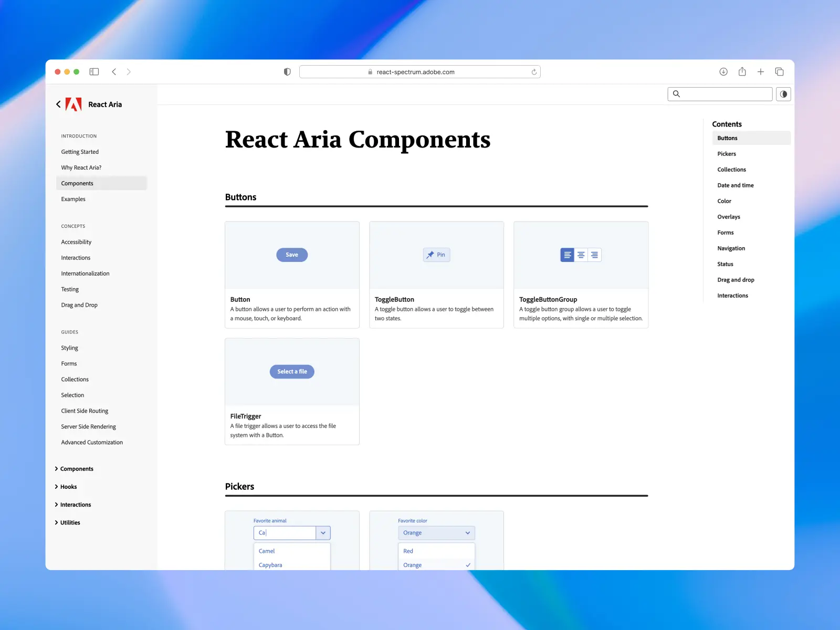This screenshot has height=630, width=840.
Task: Open the Server Side Rendering guide
Action: [88, 427]
